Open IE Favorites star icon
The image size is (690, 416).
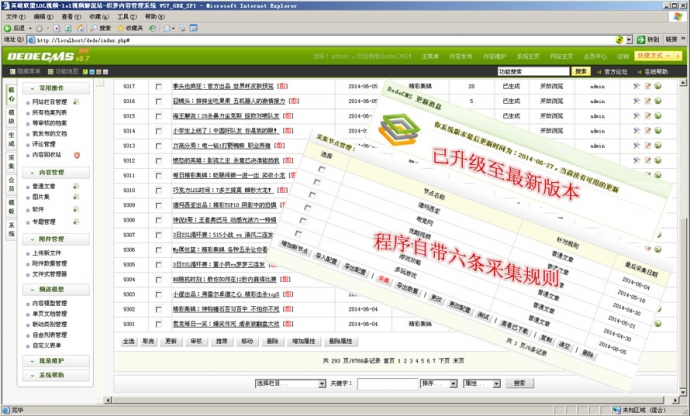coord(120,28)
